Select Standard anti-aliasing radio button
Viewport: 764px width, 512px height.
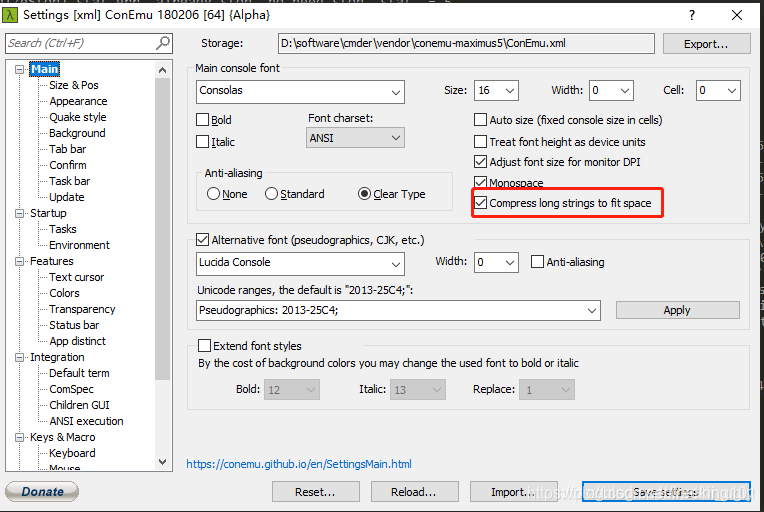[271, 194]
